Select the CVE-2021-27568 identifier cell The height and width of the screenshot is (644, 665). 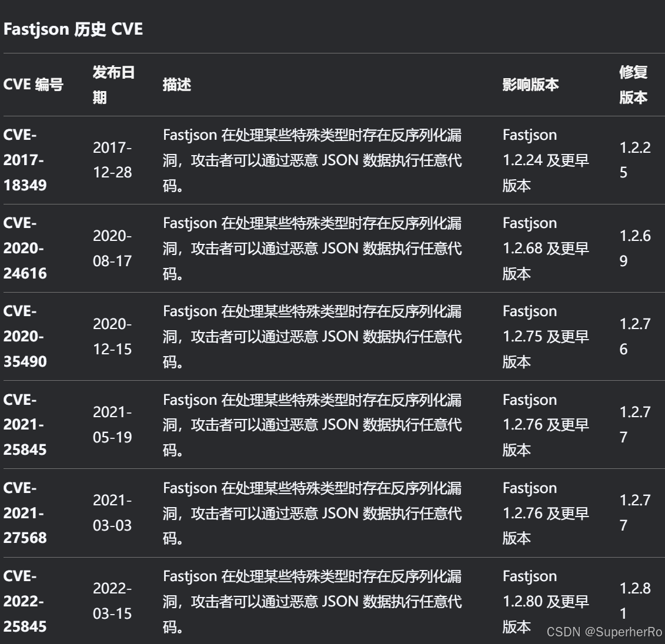tap(25, 512)
